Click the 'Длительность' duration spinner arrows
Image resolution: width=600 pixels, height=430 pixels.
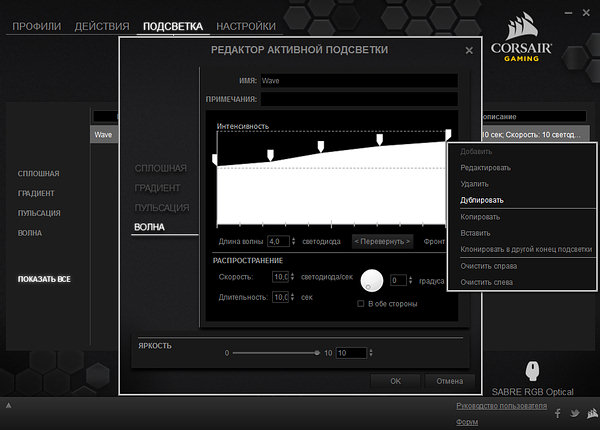(x=293, y=298)
